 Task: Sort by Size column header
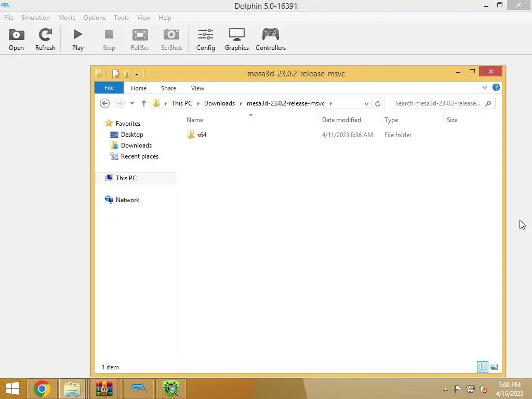[452, 120]
